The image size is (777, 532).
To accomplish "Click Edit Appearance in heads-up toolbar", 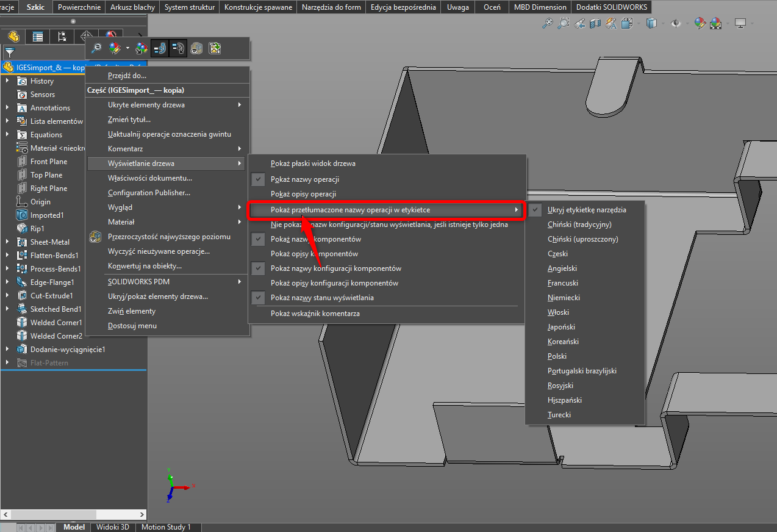I will 700,23.
